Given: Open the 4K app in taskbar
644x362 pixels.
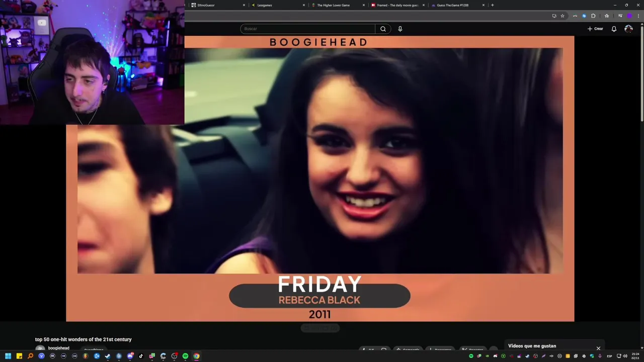Looking at the screenshot, I should click(52, 356).
